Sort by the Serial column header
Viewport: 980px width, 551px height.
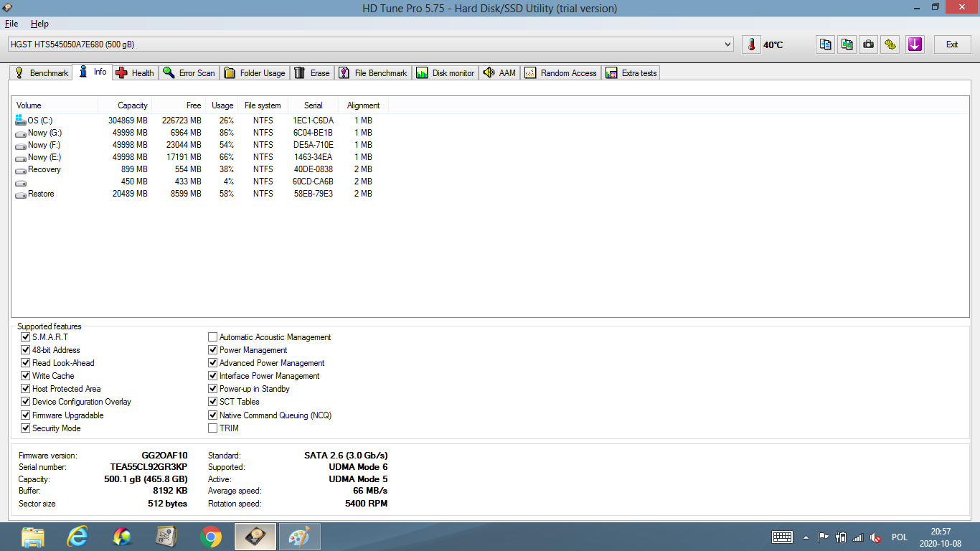pos(313,105)
